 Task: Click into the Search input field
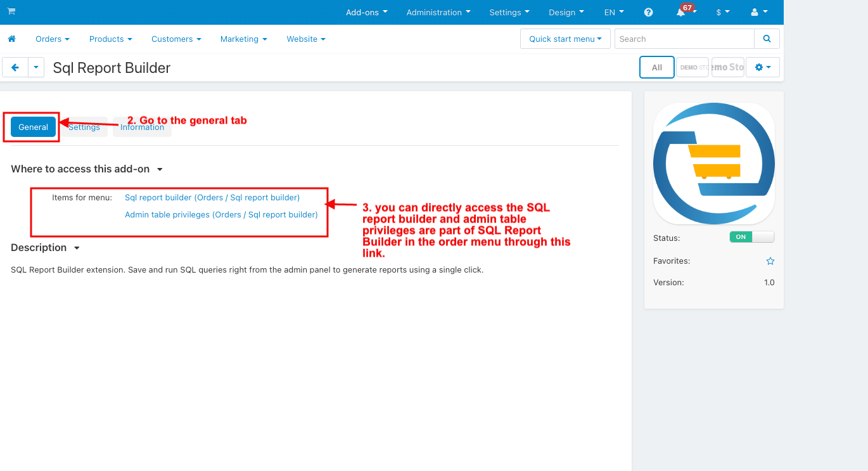point(684,39)
